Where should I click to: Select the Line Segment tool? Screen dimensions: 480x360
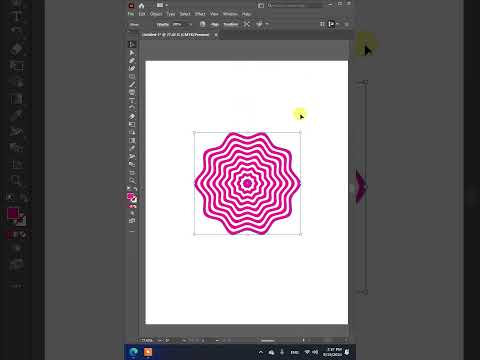click(x=132, y=85)
